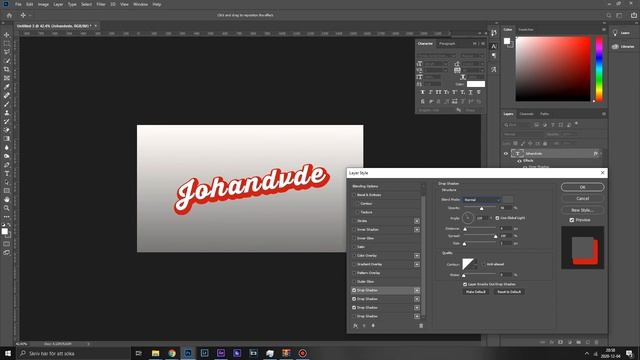Enable the last unchecked Drop Shadow
640x360 pixels.
pyautogui.click(x=354, y=316)
